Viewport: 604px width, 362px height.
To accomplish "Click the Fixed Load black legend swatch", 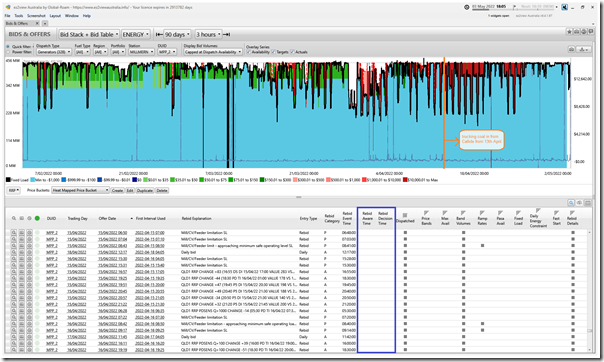I will 8,179.
